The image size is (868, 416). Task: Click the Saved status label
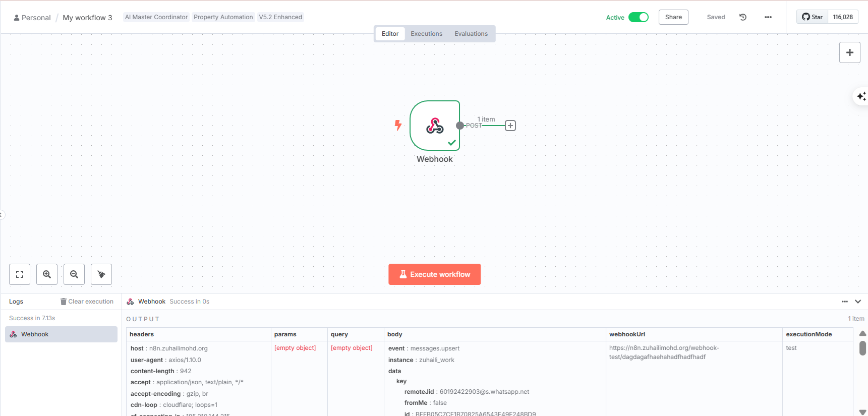point(716,17)
